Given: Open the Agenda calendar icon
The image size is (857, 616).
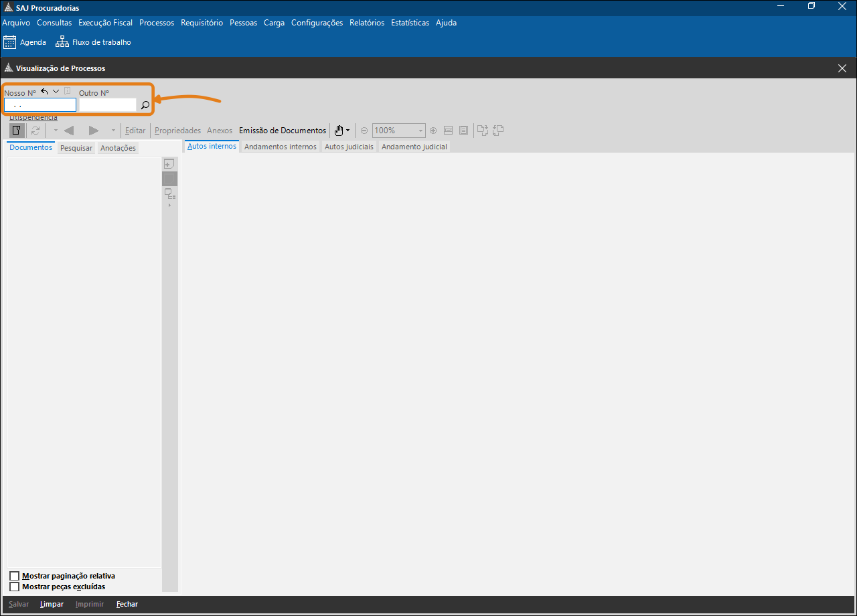Looking at the screenshot, I should click(x=10, y=42).
